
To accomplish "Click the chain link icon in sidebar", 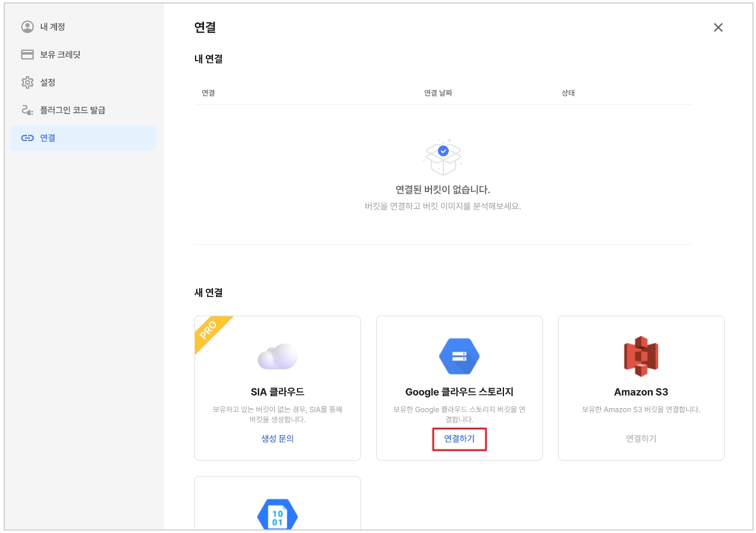I will [x=27, y=138].
